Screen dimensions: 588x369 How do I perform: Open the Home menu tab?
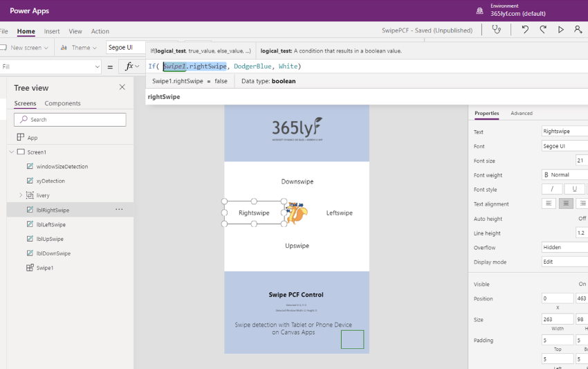[26, 31]
